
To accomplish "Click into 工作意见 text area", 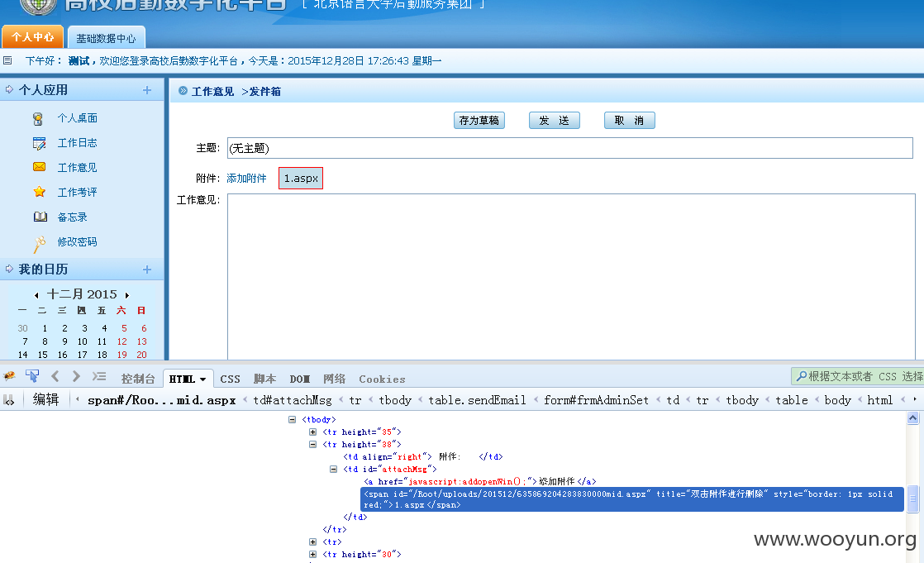I will point(571,276).
